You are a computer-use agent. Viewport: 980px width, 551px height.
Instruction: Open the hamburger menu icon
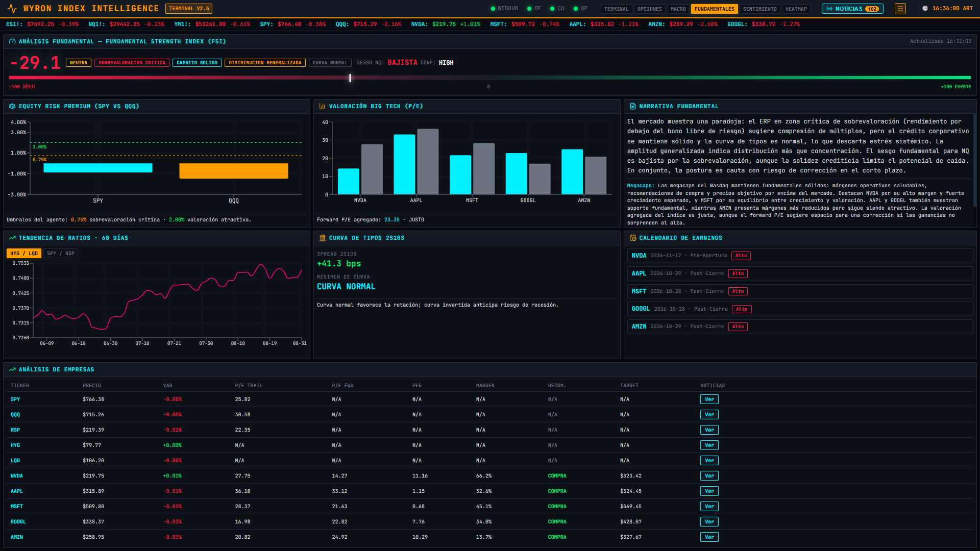pos(900,9)
